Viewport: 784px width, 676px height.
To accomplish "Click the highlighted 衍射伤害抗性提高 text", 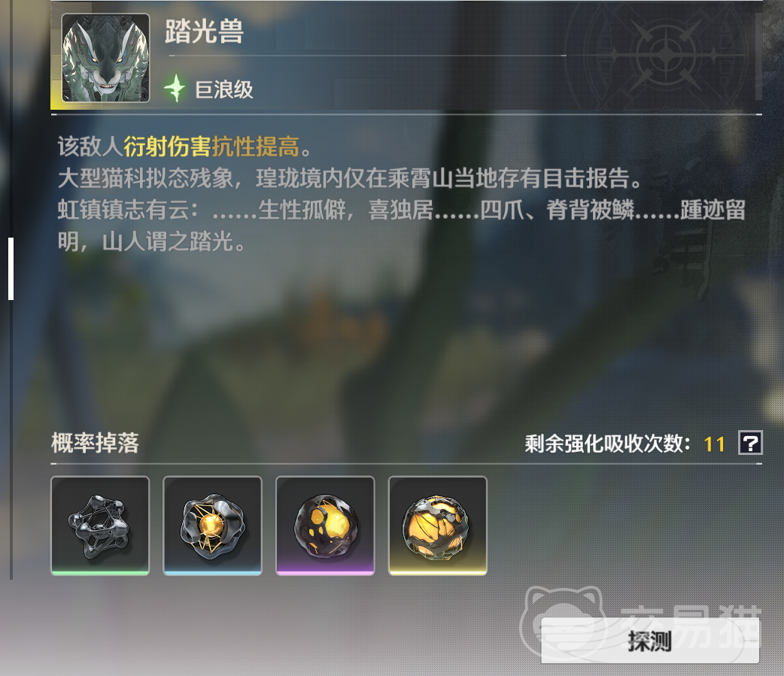I will tap(211, 147).
